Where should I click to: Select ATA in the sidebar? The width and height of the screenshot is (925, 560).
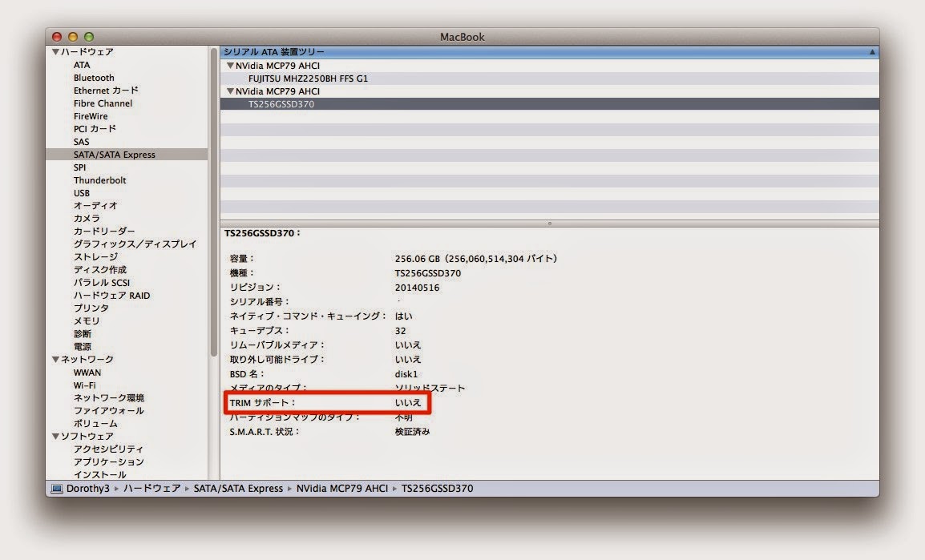[82, 65]
